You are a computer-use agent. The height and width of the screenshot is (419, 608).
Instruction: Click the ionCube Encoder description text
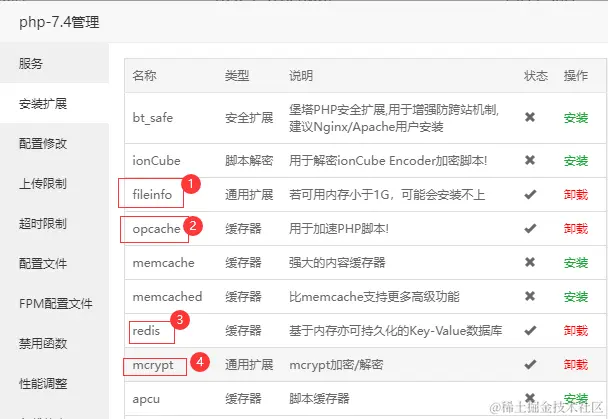click(x=388, y=160)
